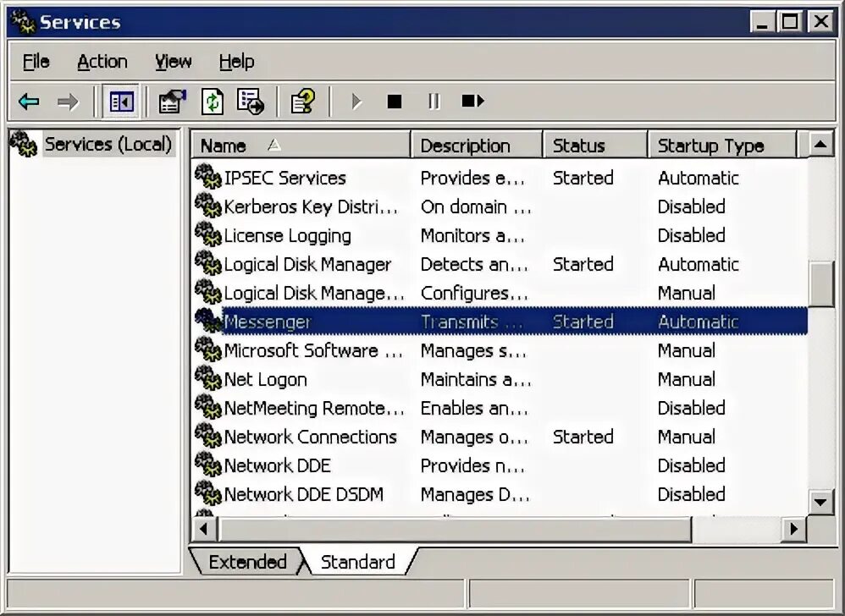Click the gear icon beside IPSEC Services

point(208,177)
